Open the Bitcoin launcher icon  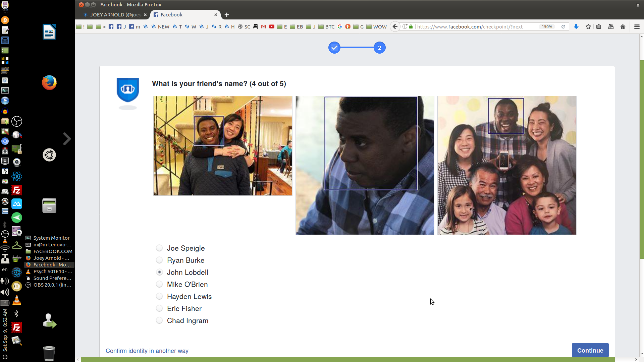(x=5, y=20)
